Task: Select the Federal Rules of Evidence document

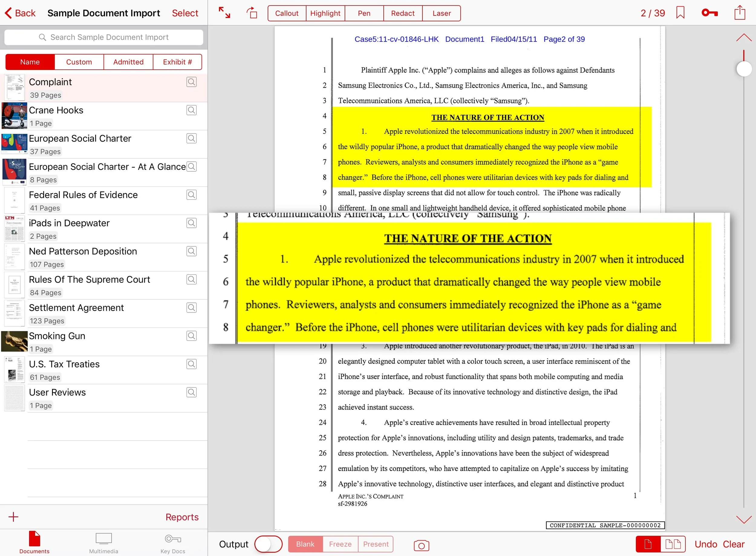Action: pos(104,201)
